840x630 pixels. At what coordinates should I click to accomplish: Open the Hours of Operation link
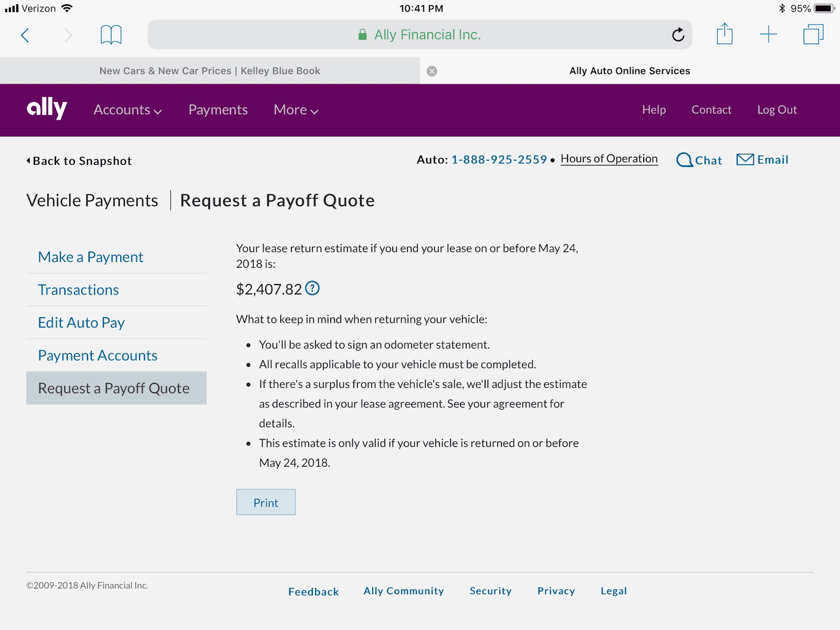[x=608, y=159]
